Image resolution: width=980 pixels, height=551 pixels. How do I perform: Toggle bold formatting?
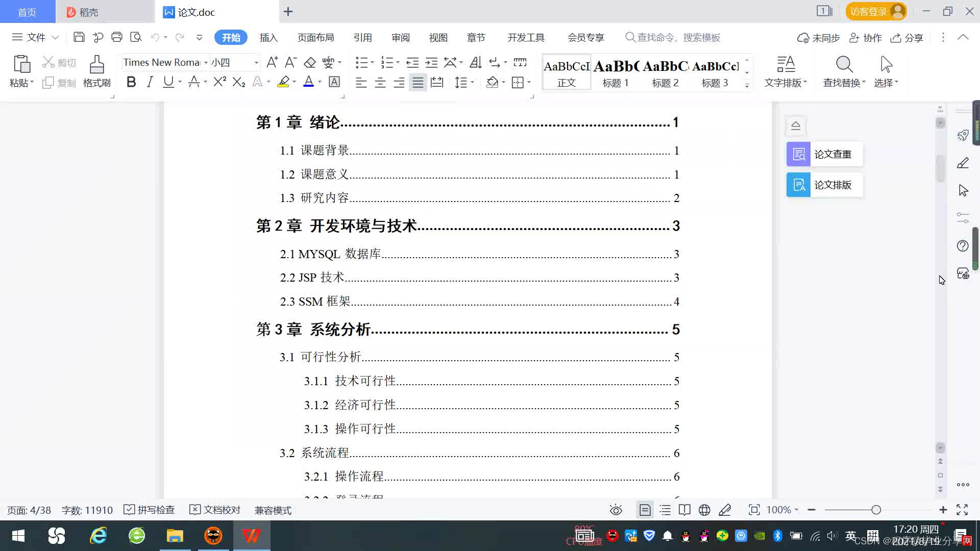point(131,82)
